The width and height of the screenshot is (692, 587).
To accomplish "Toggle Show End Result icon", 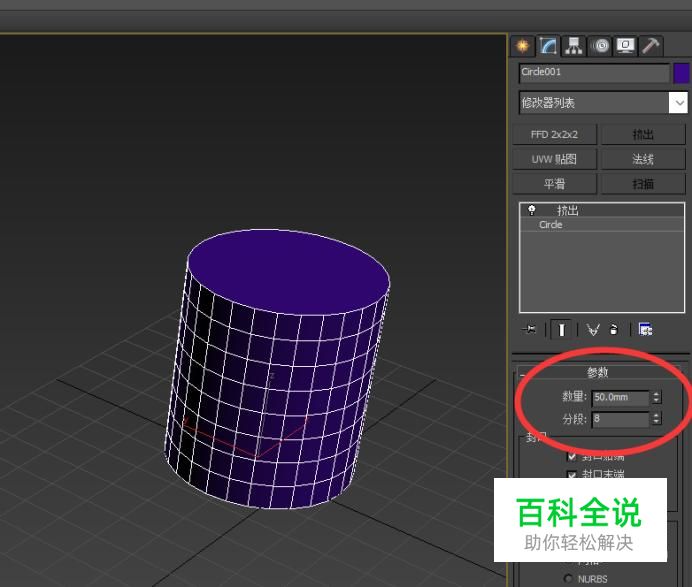I will pos(562,329).
